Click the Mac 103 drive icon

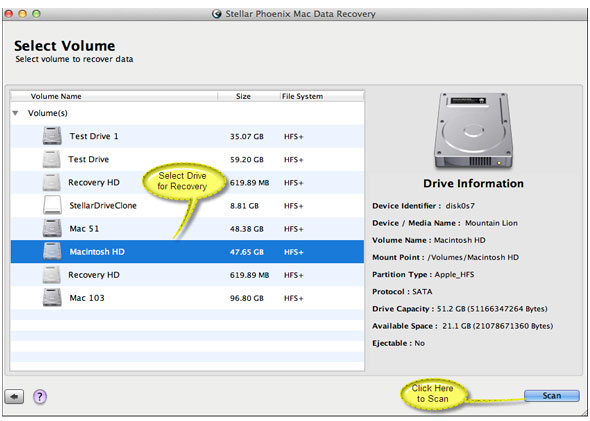(52, 298)
